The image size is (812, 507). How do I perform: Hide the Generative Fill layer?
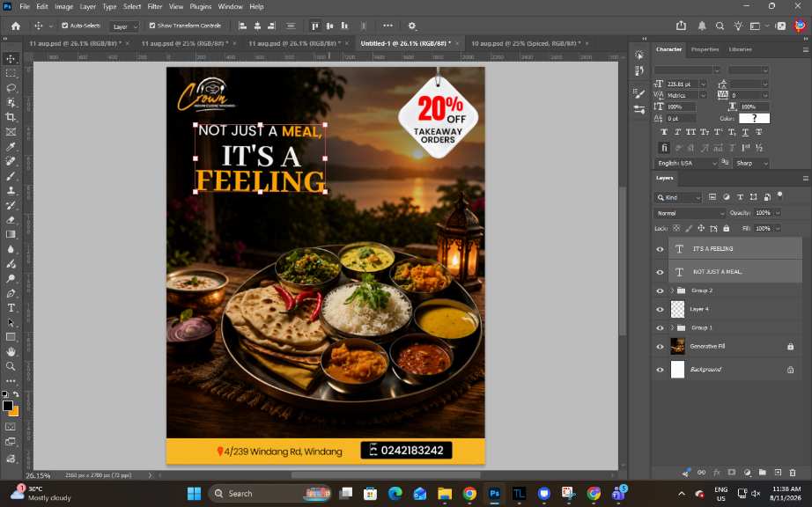point(660,347)
